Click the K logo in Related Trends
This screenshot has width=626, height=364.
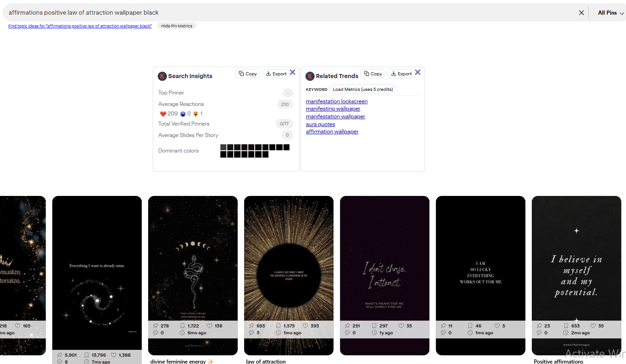point(310,76)
